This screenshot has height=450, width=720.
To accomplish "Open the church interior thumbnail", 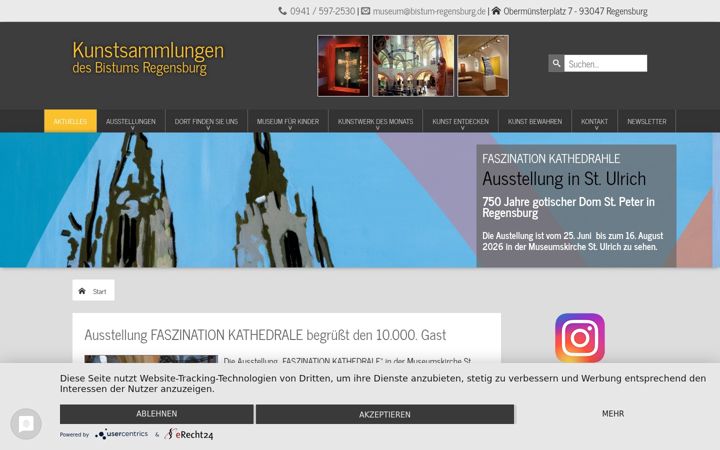I will coord(413,66).
